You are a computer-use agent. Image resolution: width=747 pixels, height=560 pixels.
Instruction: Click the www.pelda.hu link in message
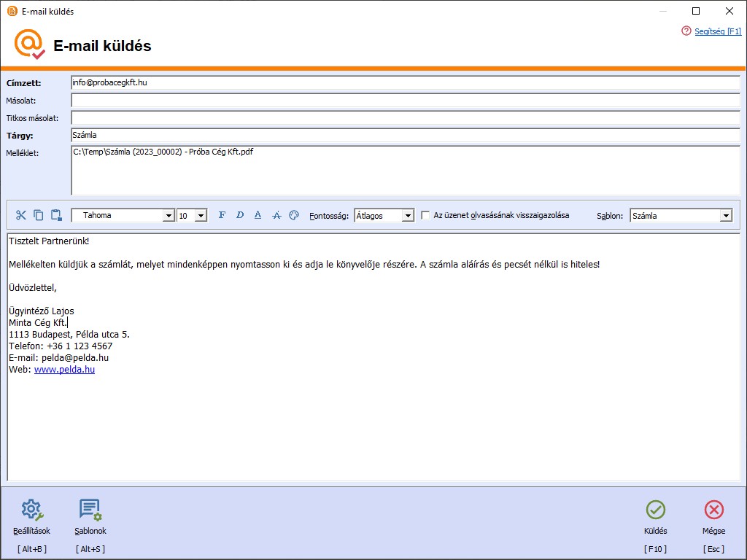coord(64,370)
